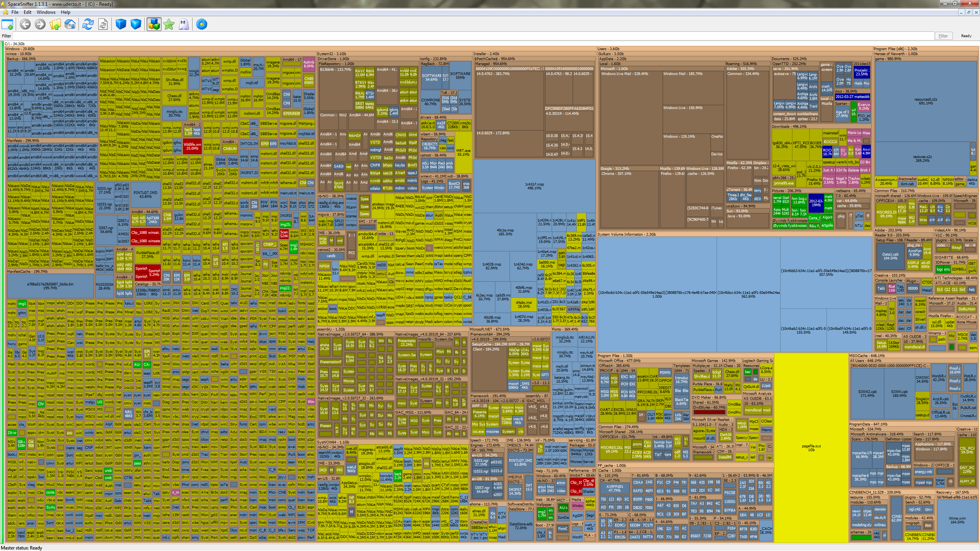Go forward to next view
Viewport: 980px width, 551px height.
click(x=40, y=24)
